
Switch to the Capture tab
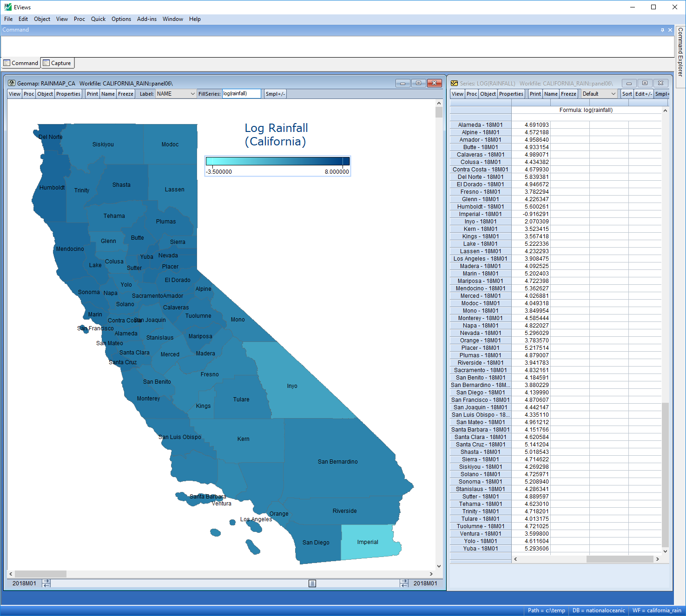[x=57, y=63]
